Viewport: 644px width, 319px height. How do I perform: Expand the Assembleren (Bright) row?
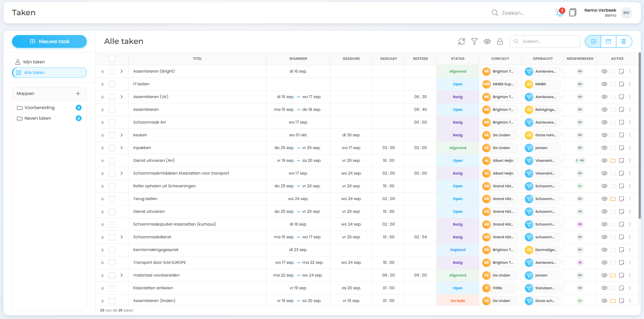point(122,72)
